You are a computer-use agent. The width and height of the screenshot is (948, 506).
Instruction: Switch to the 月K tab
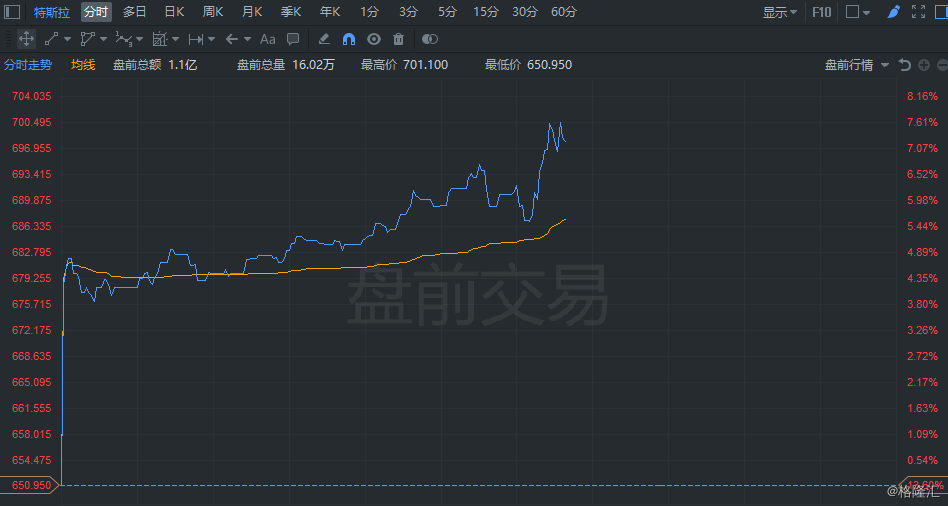click(x=252, y=11)
